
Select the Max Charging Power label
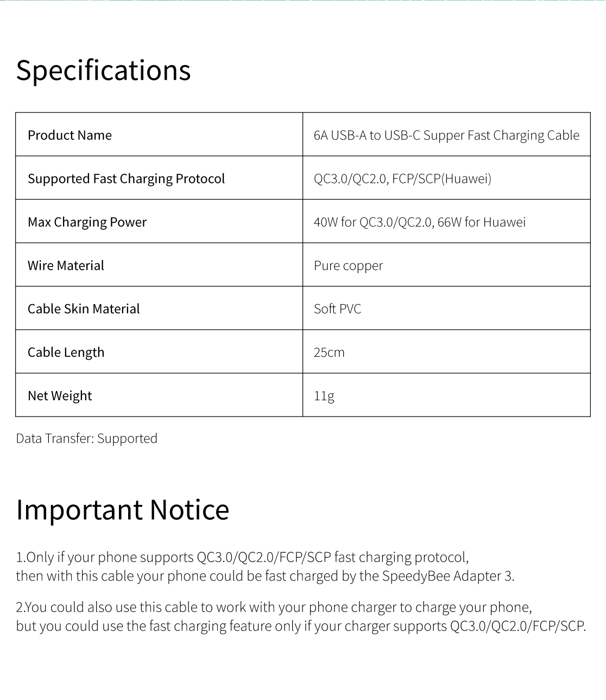click(x=87, y=222)
